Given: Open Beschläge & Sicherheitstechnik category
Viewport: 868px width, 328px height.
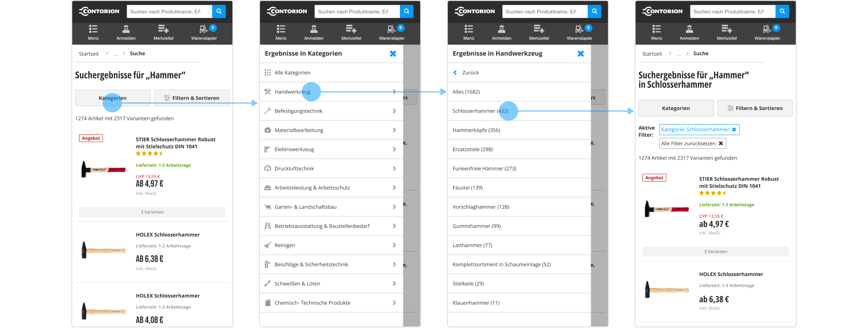Looking at the screenshot, I should click(331, 264).
